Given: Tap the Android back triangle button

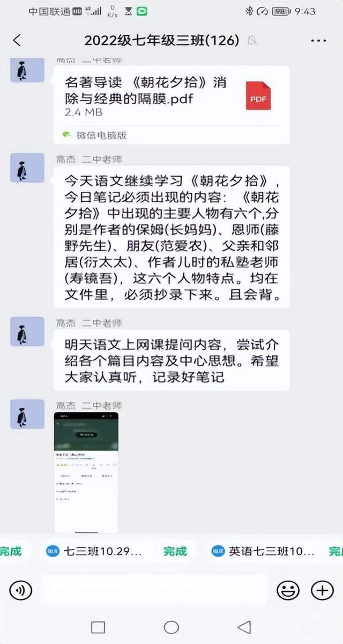Looking at the screenshot, I should tap(244, 627).
